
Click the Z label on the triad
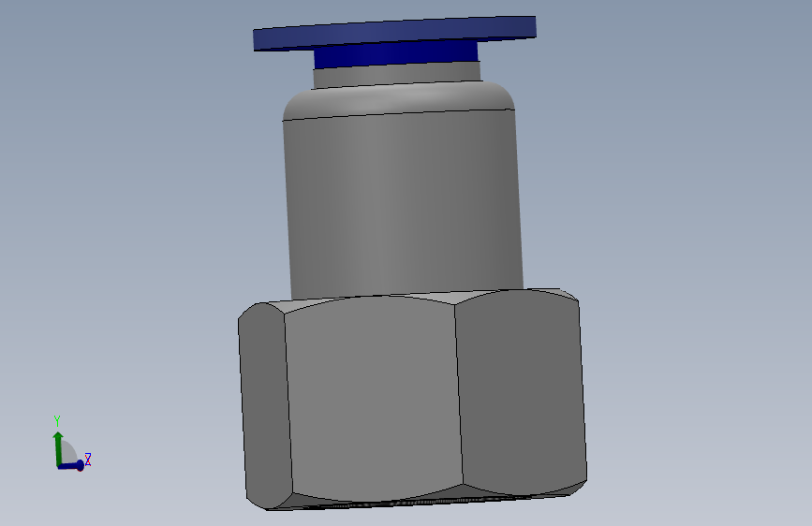click(x=88, y=460)
